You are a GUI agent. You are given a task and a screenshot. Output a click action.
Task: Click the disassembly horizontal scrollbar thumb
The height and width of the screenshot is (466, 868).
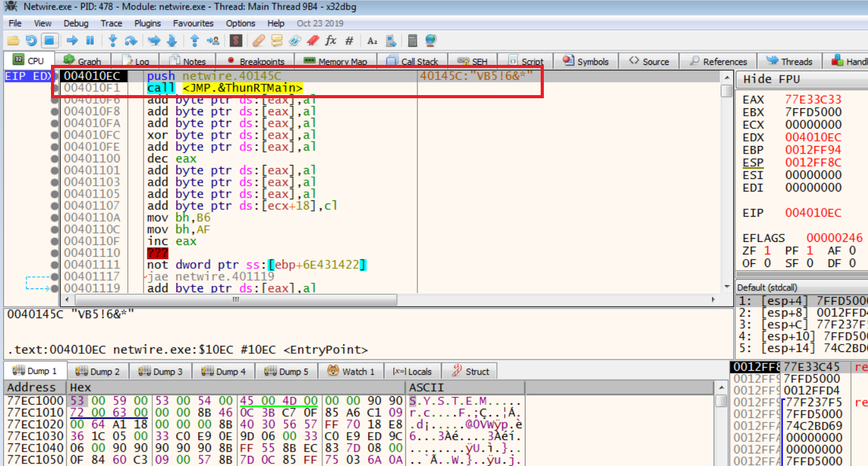(x=236, y=300)
